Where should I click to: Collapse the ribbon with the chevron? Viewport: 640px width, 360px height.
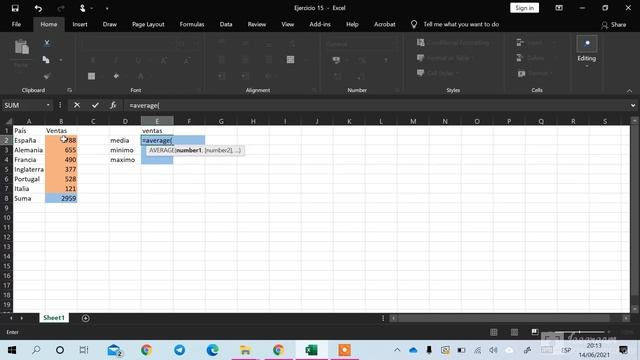pos(629,91)
